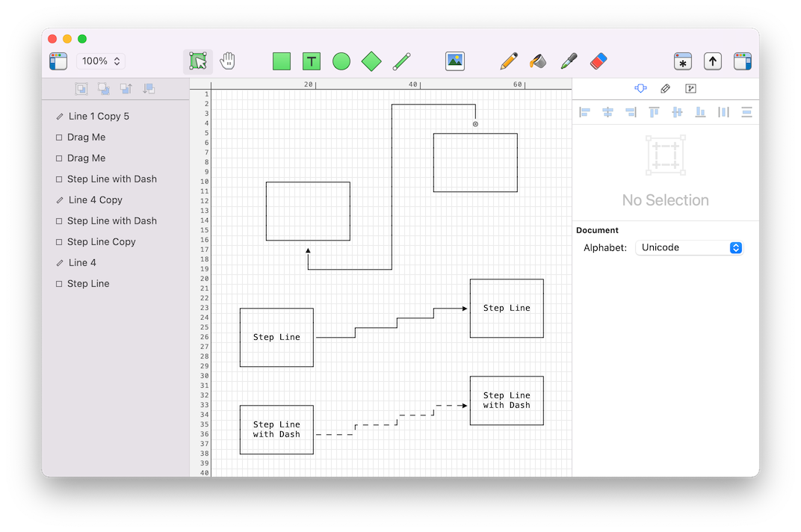Select the Pencil tool
The width and height of the screenshot is (801, 532).
509,61
